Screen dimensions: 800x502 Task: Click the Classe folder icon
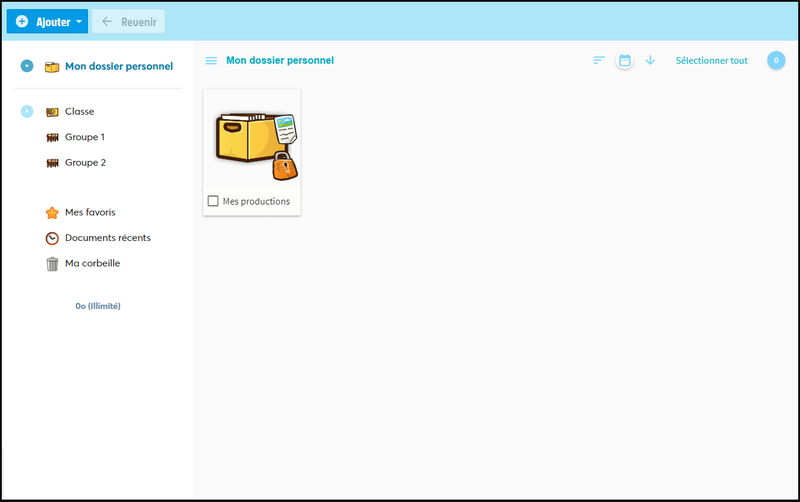tap(52, 112)
